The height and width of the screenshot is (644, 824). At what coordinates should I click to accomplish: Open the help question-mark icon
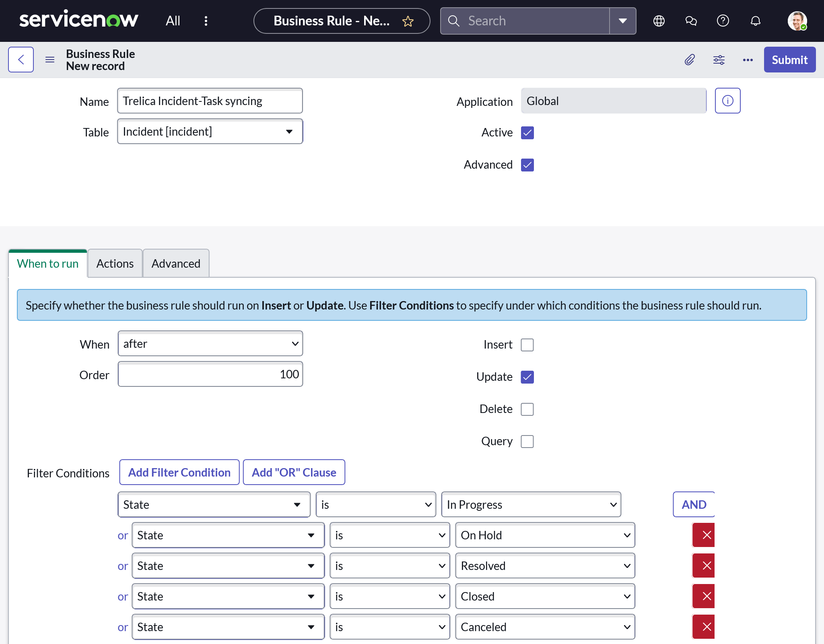pyautogui.click(x=723, y=21)
